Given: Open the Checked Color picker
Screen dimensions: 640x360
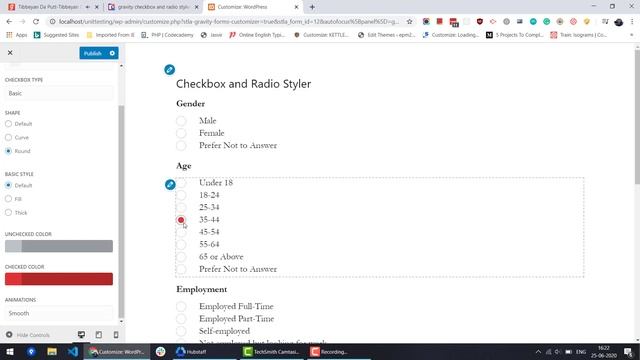Looking at the screenshot, I should coord(59,279).
